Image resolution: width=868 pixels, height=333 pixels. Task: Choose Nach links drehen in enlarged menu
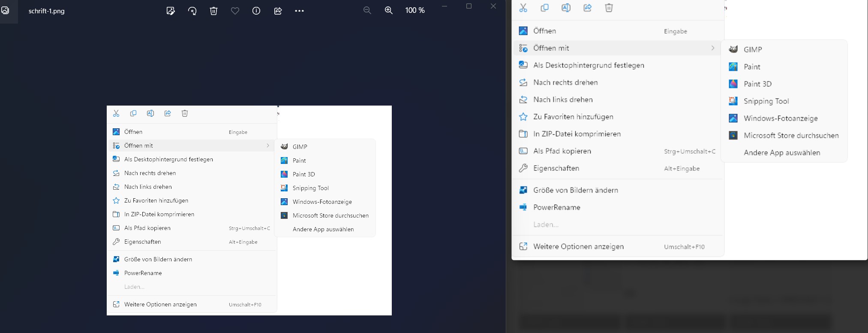click(618, 100)
